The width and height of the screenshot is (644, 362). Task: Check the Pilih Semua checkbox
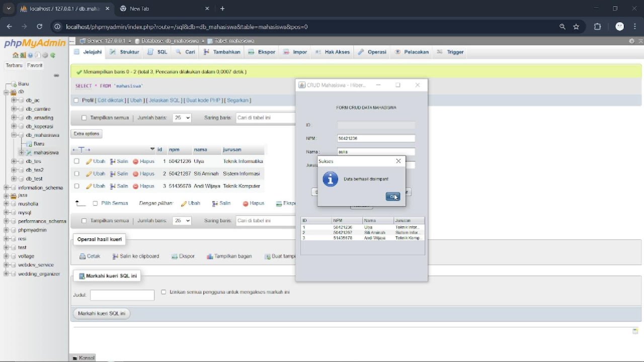95,203
